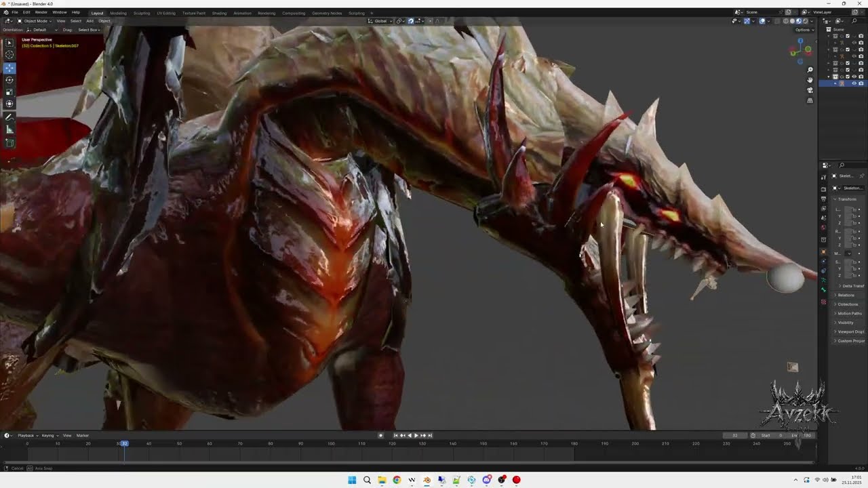Activate the Move tool
Image resolution: width=868 pixels, height=488 pixels.
pyautogui.click(x=9, y=68)
